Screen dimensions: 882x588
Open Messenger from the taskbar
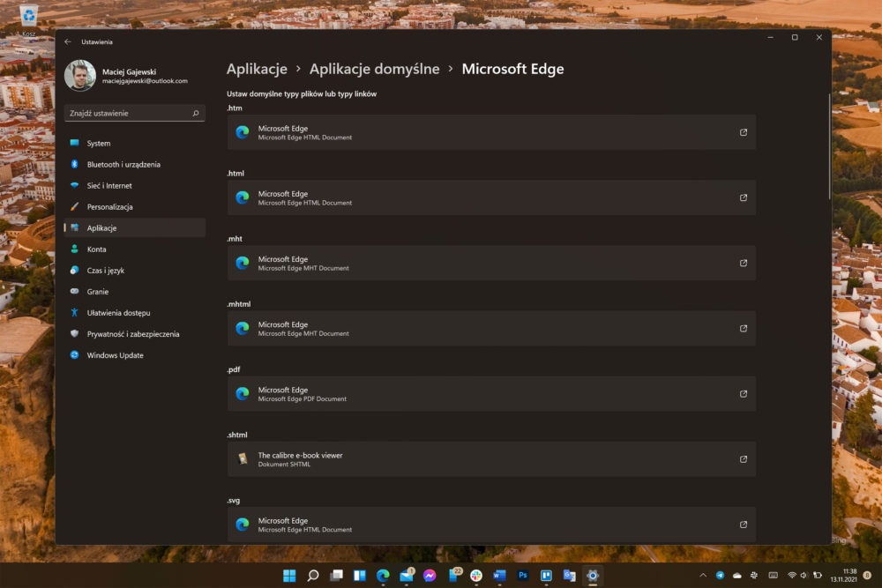click(430, 575)
